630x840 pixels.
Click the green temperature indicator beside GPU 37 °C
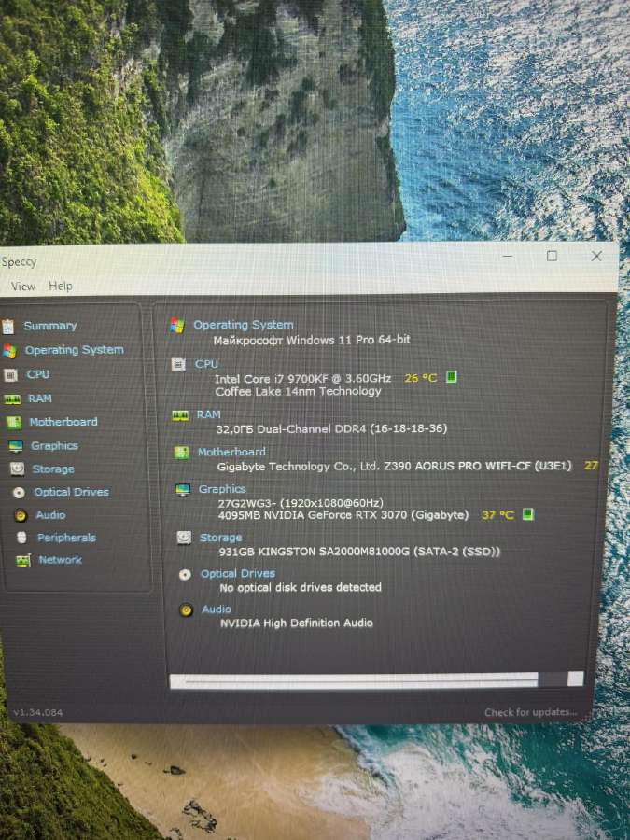coord(528,515)
